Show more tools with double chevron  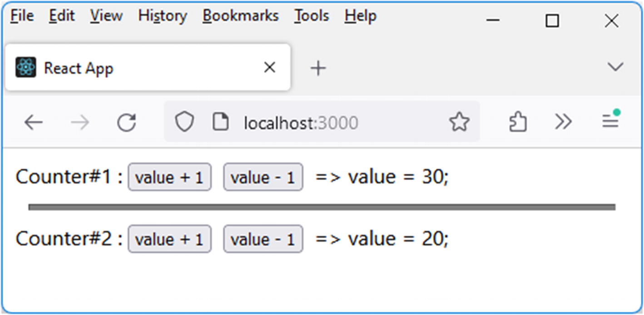[x=563, y=122]
